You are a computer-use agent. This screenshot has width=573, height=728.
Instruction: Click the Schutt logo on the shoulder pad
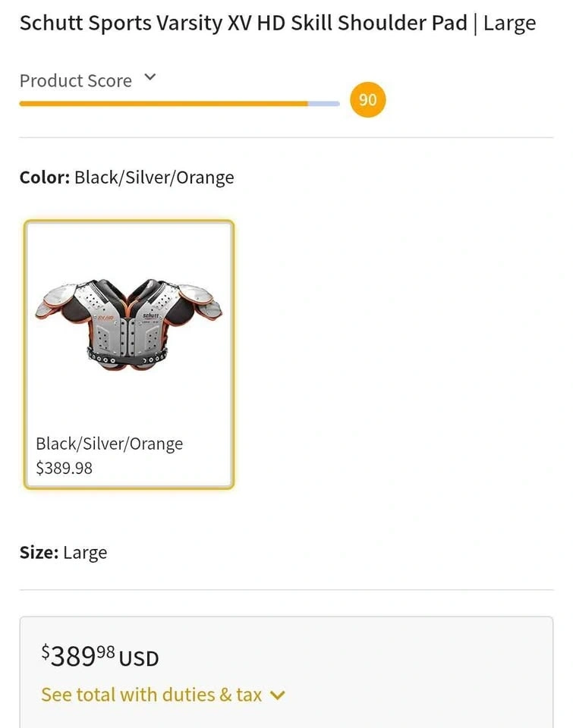coord(151,315)
